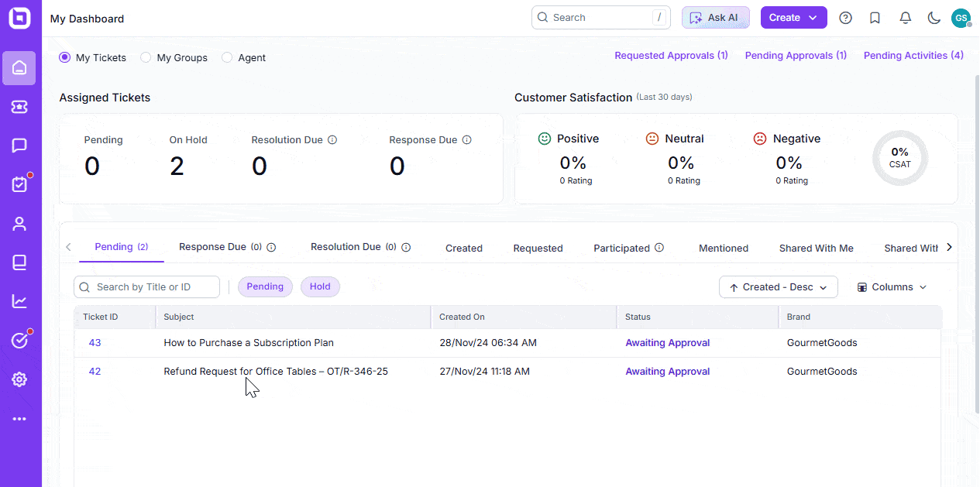The image size is (980, 487).
Task: Click info icon on Response Due tab
Action: pos(272,248)
